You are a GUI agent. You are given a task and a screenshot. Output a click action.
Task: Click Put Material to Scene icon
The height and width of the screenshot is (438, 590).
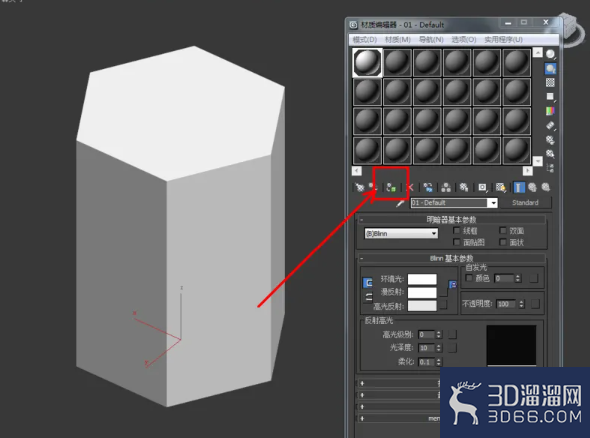tap(373, 187)
